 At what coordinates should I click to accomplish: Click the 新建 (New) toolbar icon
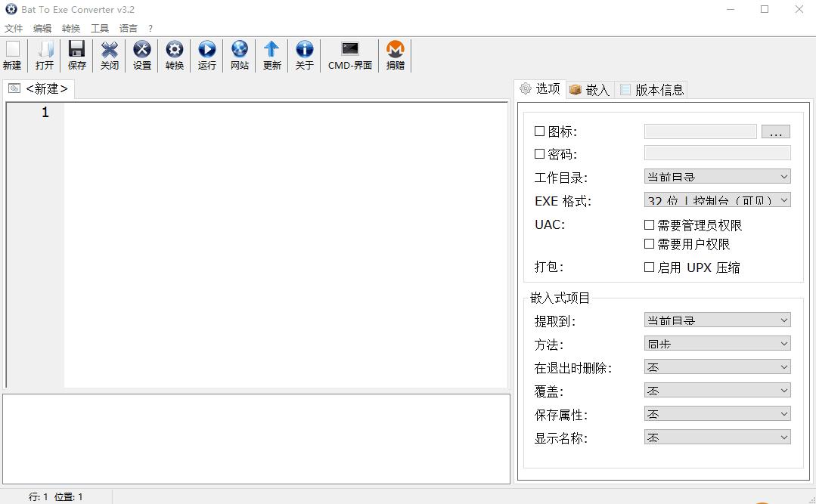(12, 53)
